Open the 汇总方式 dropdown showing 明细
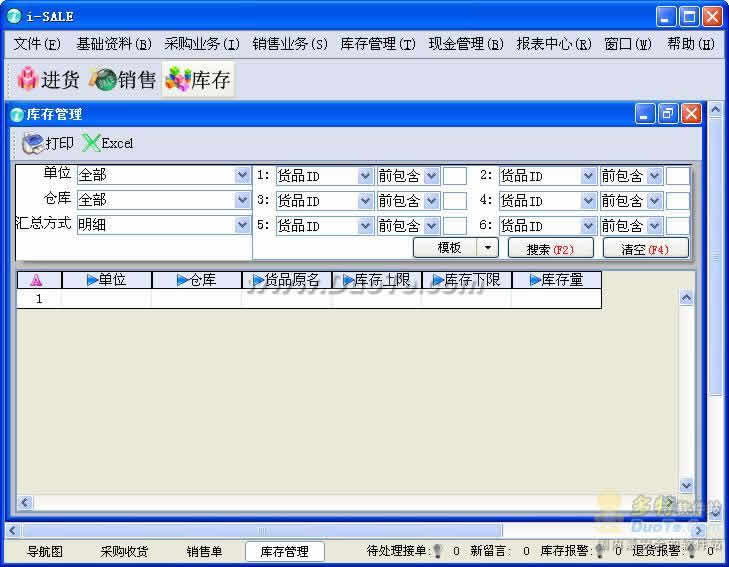This screenshot has height=567, width=729. tap(242, 225)
